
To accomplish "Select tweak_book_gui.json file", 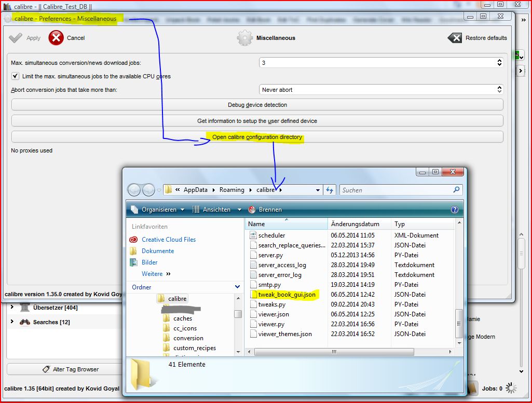I will pos(287,295).
